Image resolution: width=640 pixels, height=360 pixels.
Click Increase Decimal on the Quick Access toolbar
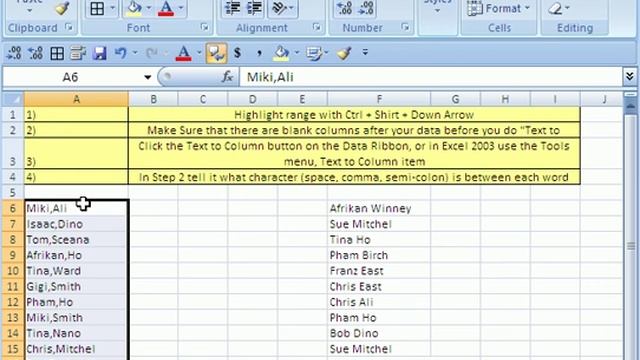click(x=36, y=53)
